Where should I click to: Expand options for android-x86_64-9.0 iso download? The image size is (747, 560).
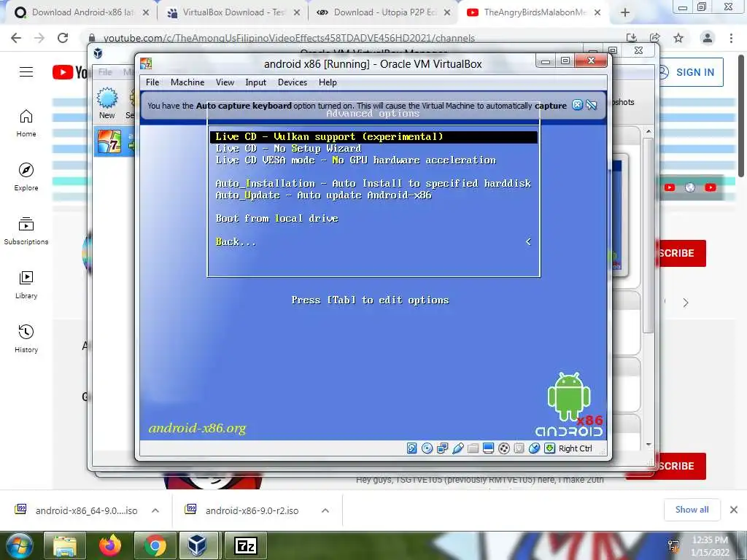click(x=155, y=510)
